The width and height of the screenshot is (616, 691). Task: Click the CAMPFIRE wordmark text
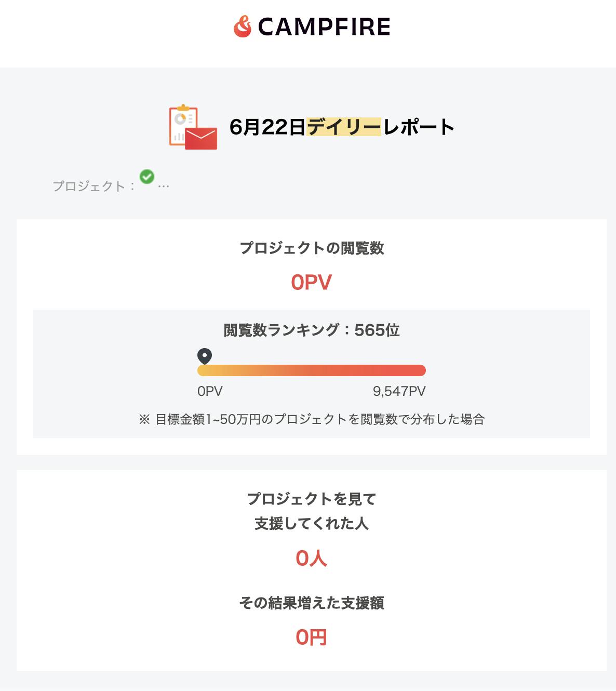tap(324, 26)
